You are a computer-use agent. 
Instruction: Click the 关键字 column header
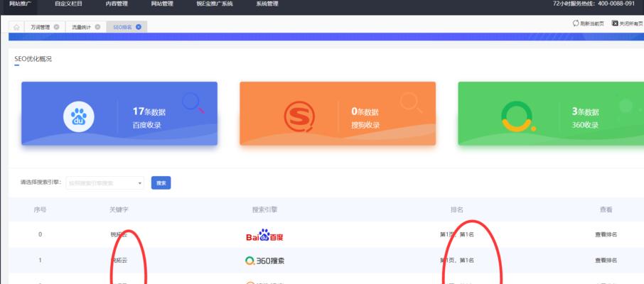pyautogui.click(x=119, y=209)
